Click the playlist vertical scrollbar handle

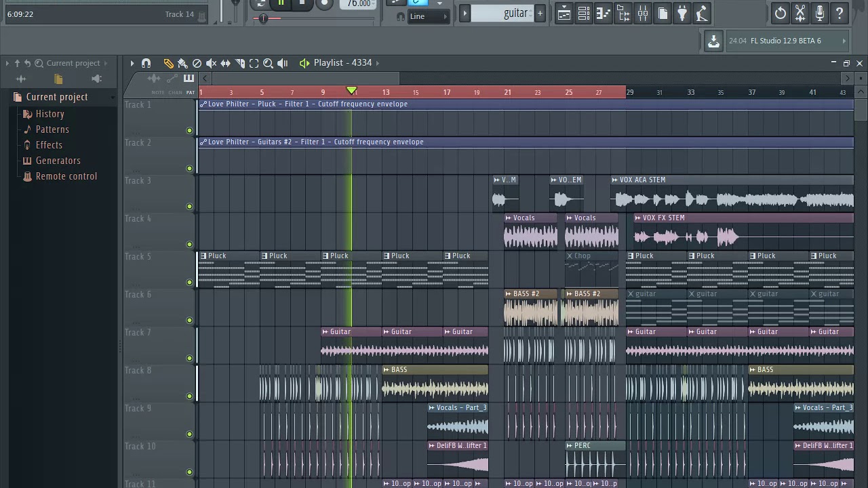click(861, 109)
